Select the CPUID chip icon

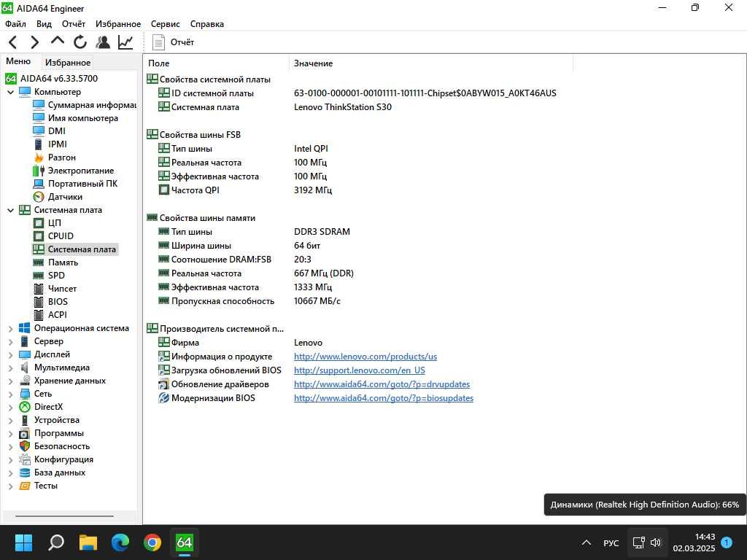click(x=39, y=236)
